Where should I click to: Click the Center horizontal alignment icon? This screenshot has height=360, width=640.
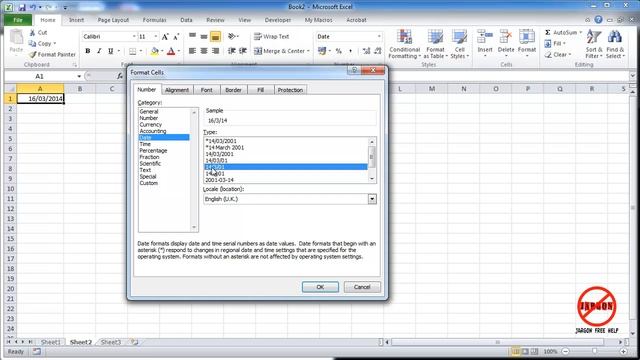(204, 51)
